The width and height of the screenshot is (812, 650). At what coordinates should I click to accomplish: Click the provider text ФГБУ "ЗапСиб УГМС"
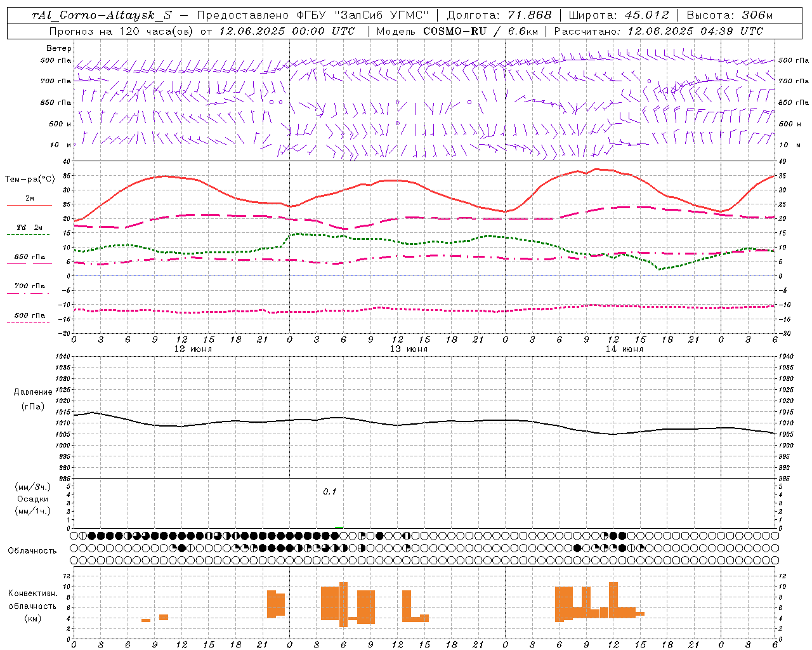click(362, 15)
